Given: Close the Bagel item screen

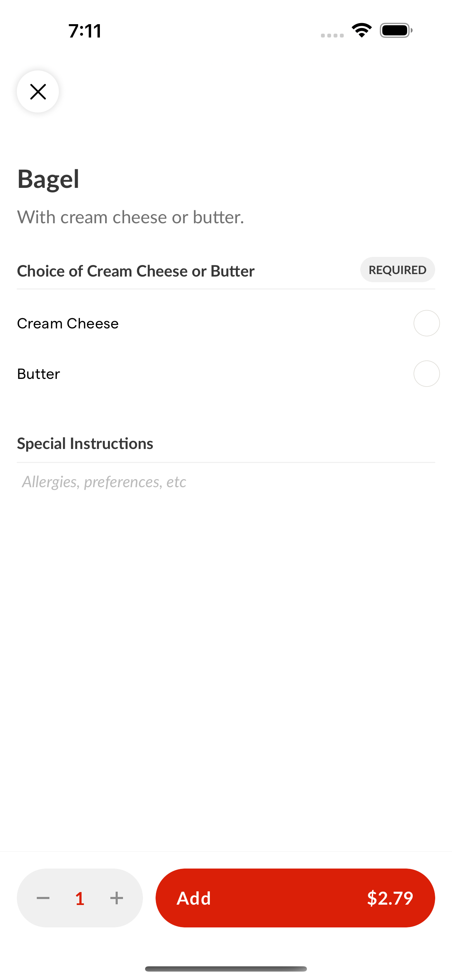Looking at the screenshot, I should 38,91.
